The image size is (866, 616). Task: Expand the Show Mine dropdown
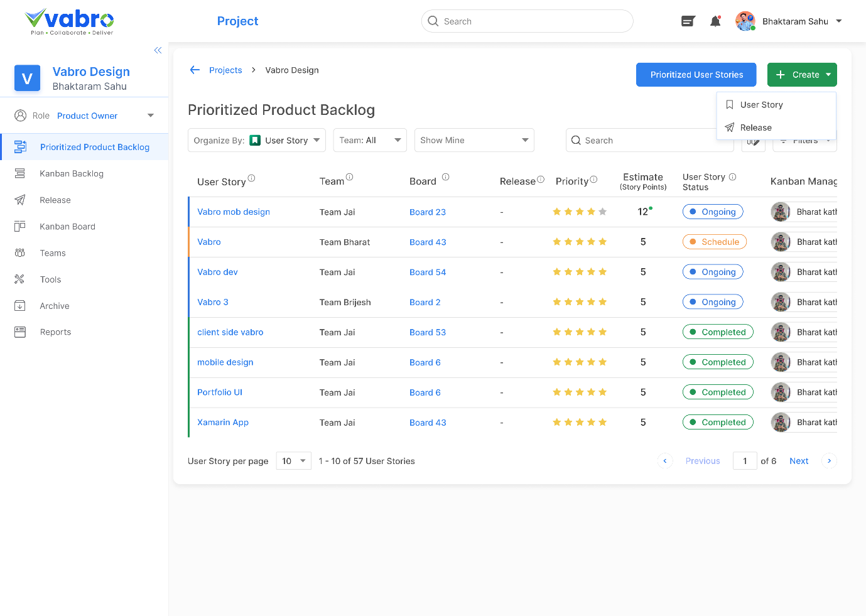tap(474, 140)
